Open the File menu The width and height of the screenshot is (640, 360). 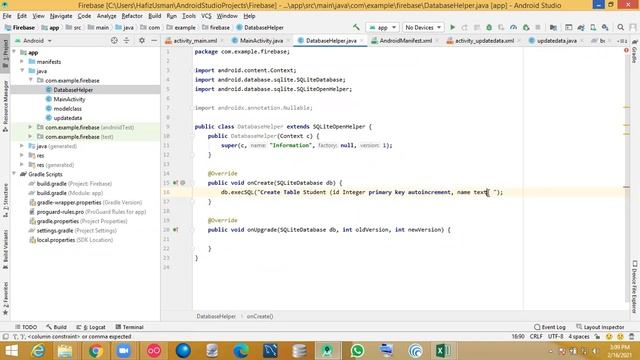pyautogui.click(x=7, y=16)
